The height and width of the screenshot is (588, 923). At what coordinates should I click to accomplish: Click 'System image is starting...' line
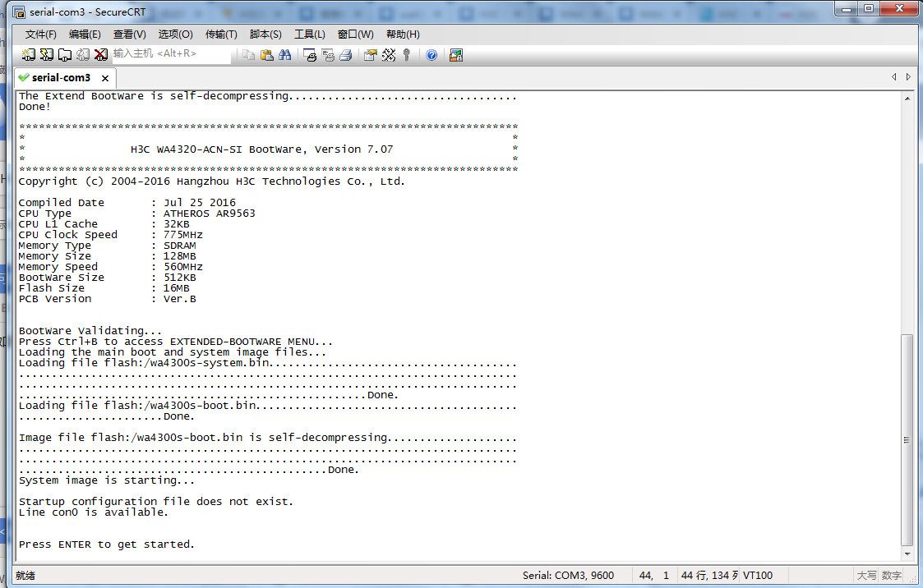tap(107, 480)
